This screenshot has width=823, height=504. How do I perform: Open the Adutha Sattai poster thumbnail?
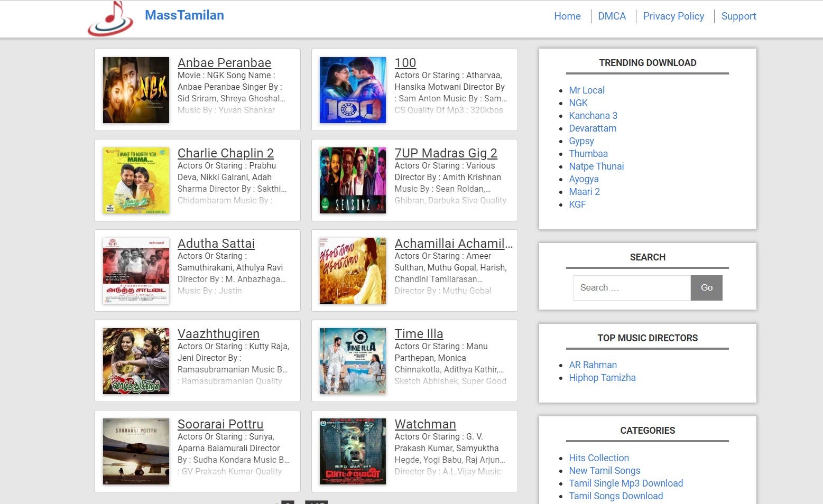click(136, 271)
